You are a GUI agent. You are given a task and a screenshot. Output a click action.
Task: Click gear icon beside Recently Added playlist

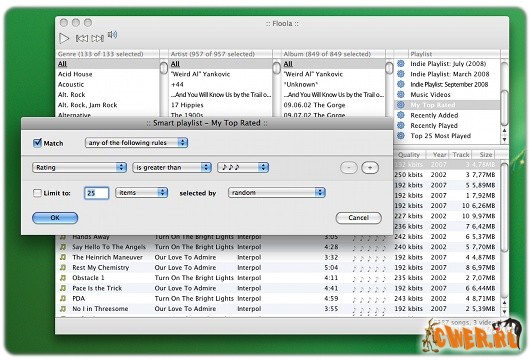coord(401,115)
